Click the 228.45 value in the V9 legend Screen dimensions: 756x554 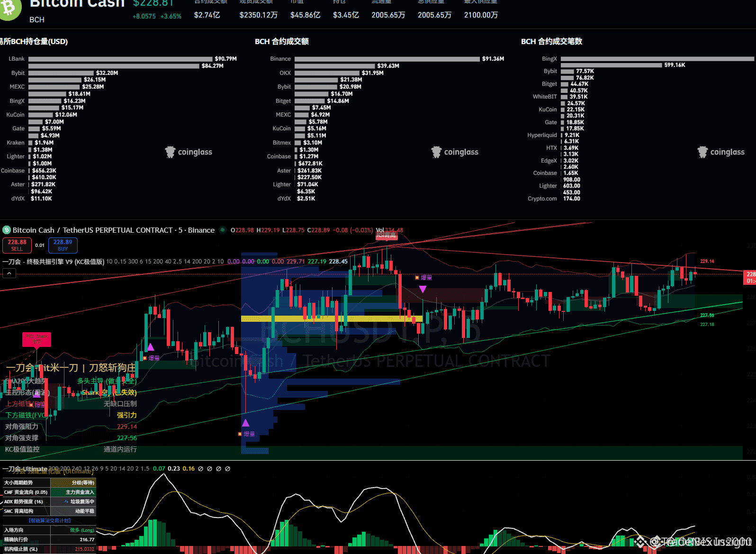(338, 262)
